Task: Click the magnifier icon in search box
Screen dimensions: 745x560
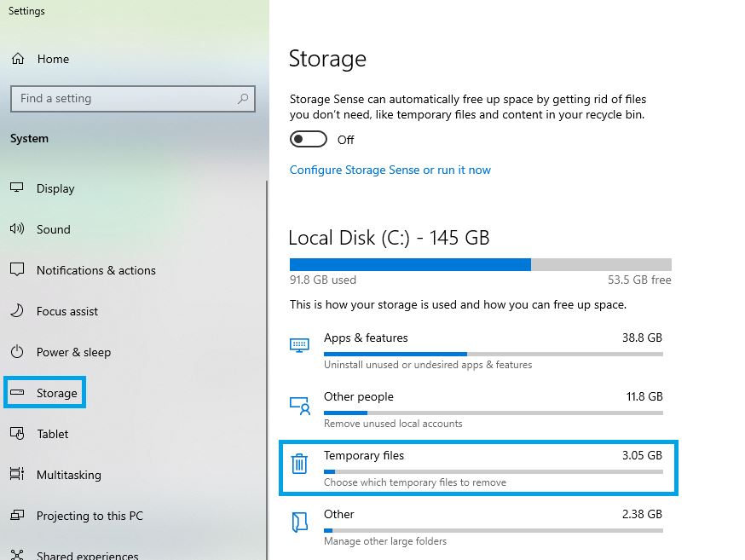Action: click(243, 98)
